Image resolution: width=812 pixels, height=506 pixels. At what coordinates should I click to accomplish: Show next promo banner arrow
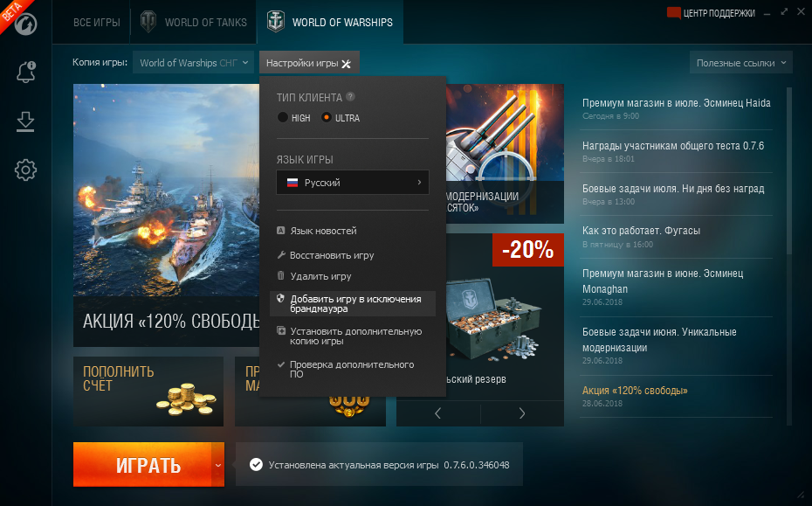tap(522, 413)
